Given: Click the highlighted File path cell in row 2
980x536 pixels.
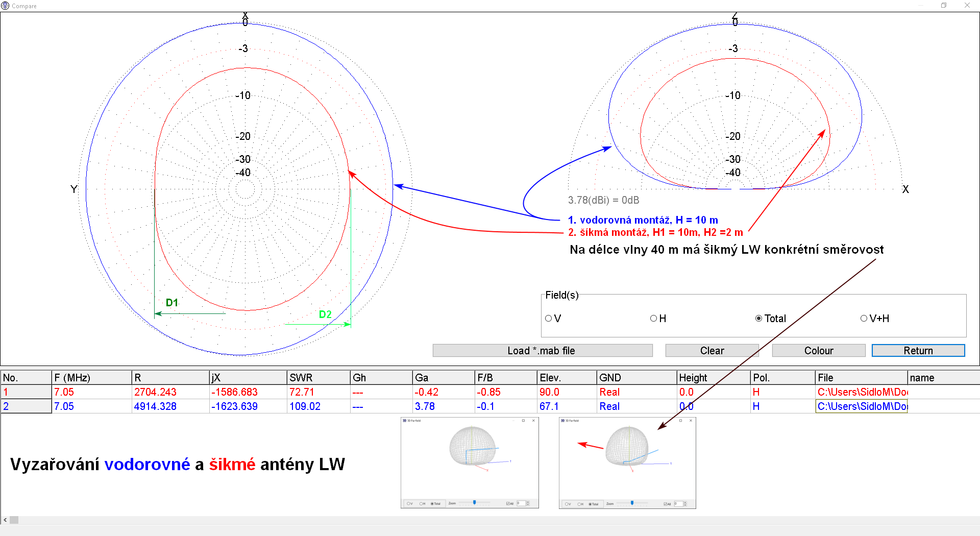Looking at the screenshot, I should [x=861, y=406].
